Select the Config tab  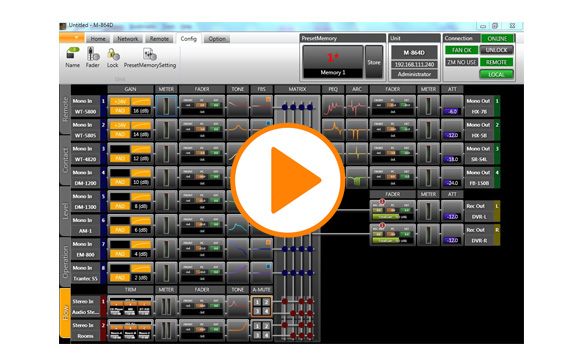coord(188,39)
